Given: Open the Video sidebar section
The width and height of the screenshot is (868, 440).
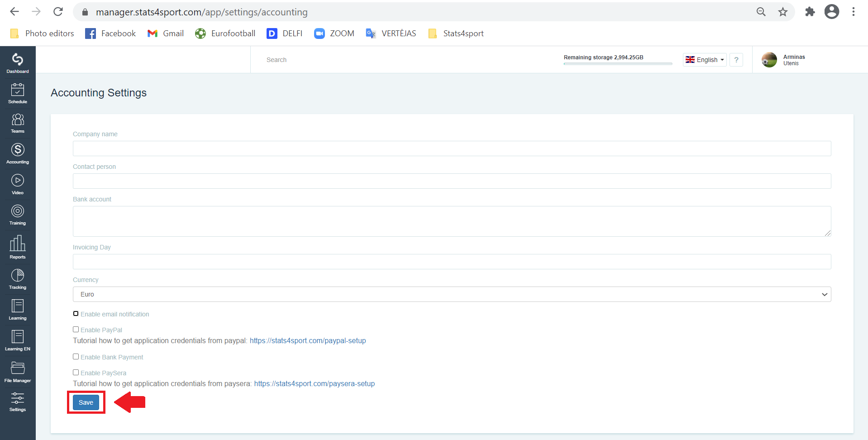Looking at the screenshot, I should point(18,184).
